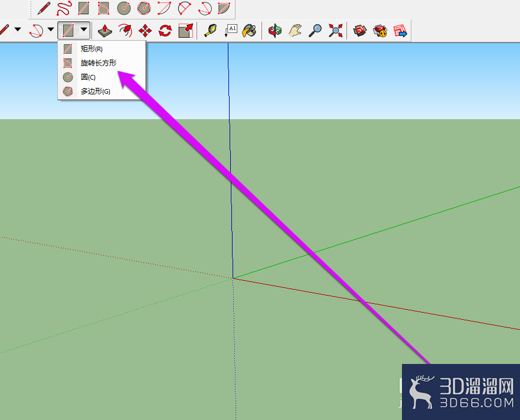The height and width of the screenshot is (420, 520).
Task: Open the 3D Warehouse icon
Action: coord(360,31)
